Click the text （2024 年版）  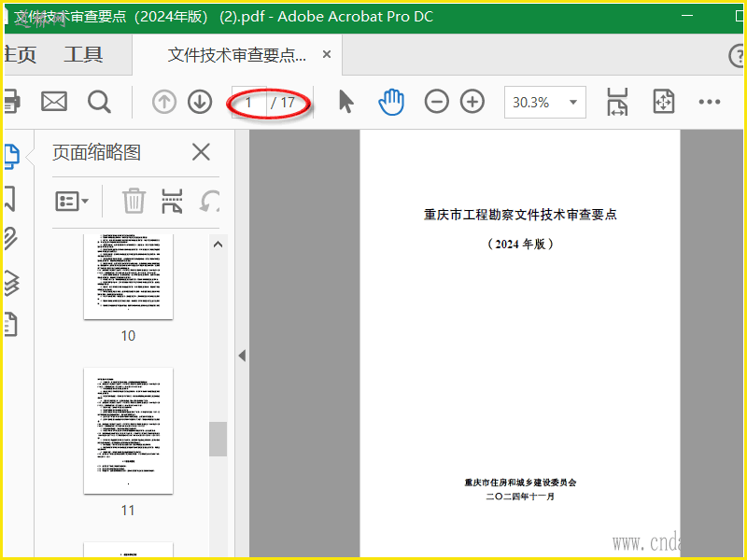[520, 244]
